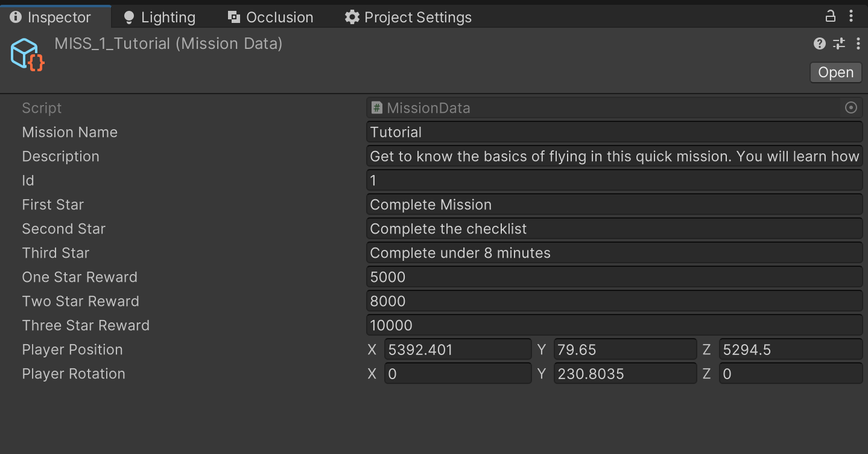This screenshot has height=454, width=868.
Task: Switch to the Lighting tab
Action: [159, 18]
